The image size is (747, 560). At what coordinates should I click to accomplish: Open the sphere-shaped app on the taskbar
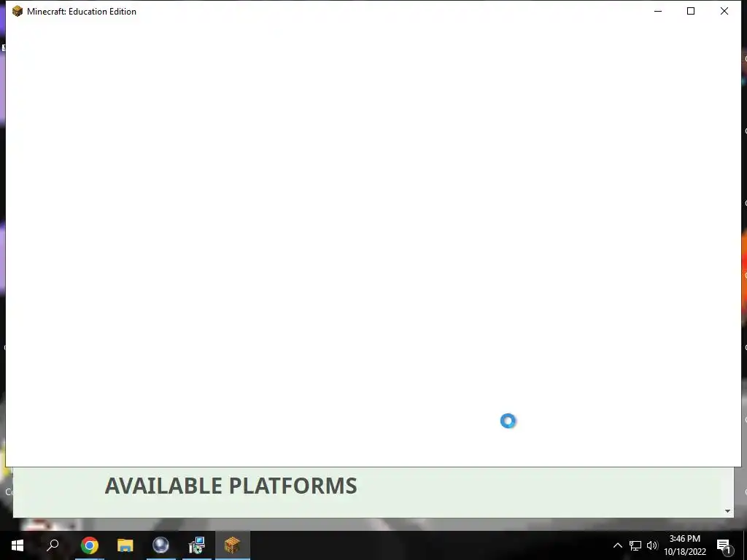point(160,545)
